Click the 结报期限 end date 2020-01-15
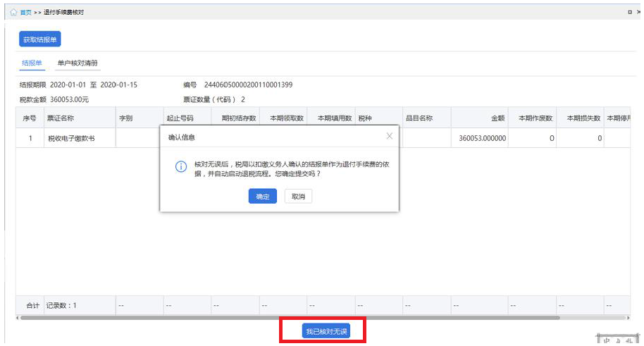644x346 pixels. click(x=118, y=85)
